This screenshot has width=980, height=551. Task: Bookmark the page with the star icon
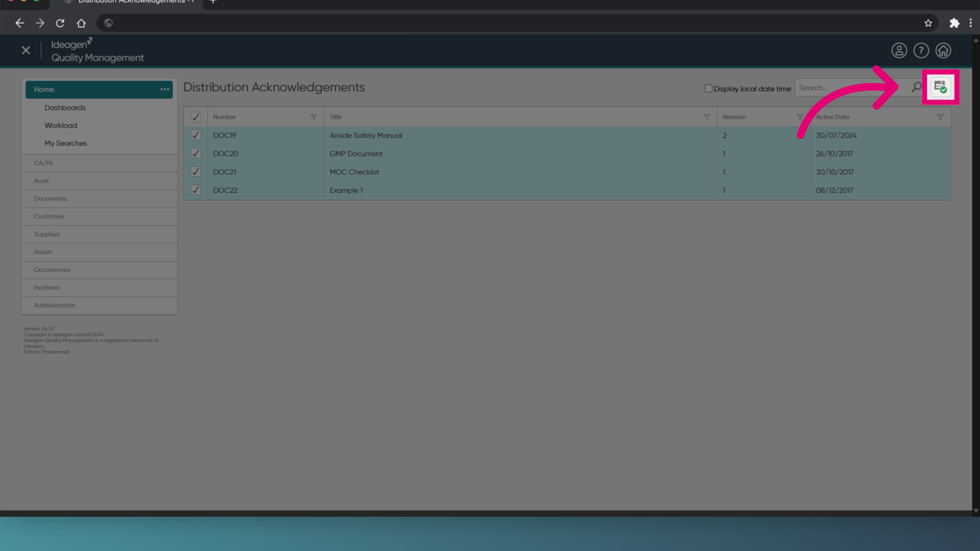(x=928, y=23)
